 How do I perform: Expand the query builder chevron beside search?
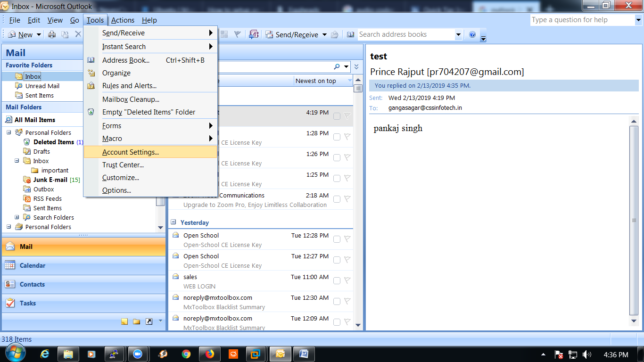(x=356, y=67)
